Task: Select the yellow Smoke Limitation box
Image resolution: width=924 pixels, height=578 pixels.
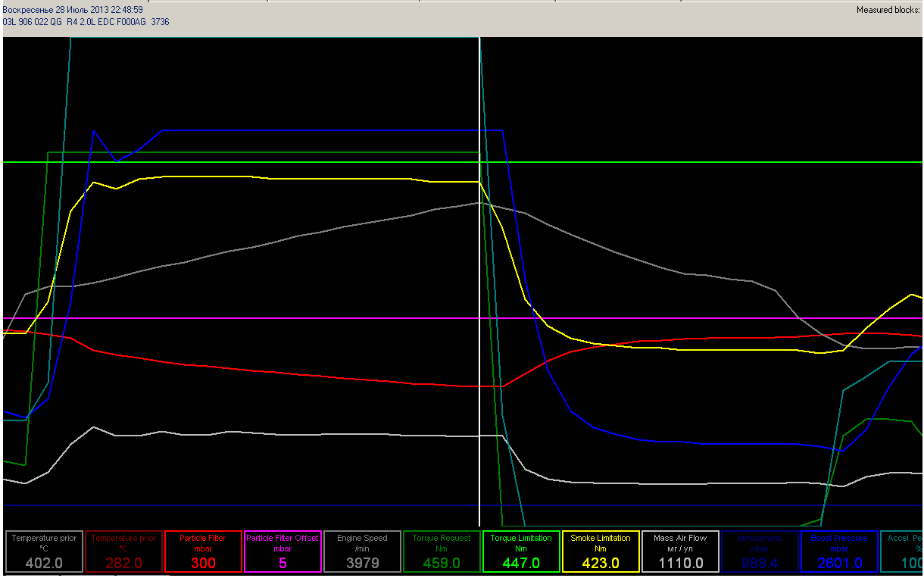Action: 601,551
